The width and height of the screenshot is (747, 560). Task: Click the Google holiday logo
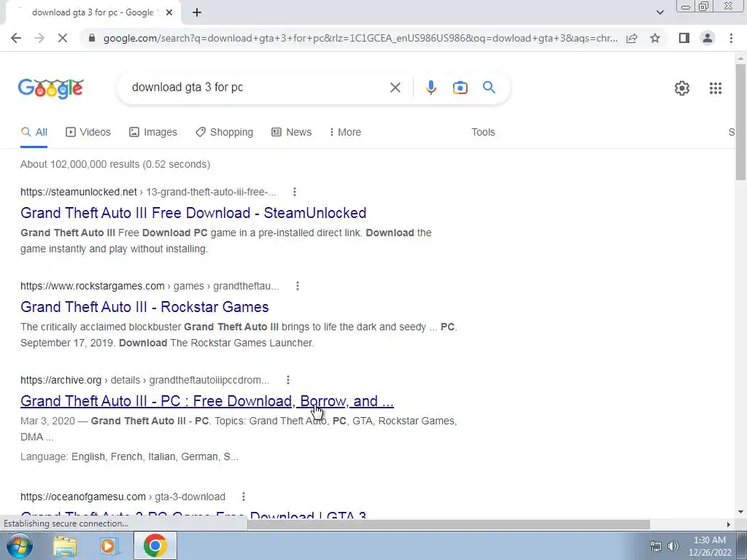[x=51, y=88]
